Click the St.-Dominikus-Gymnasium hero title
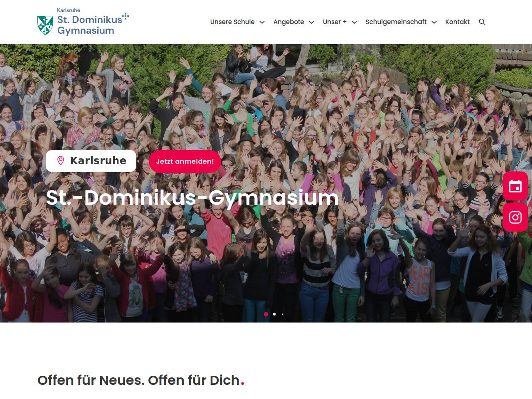532x399 pixels. pos(192,197)
